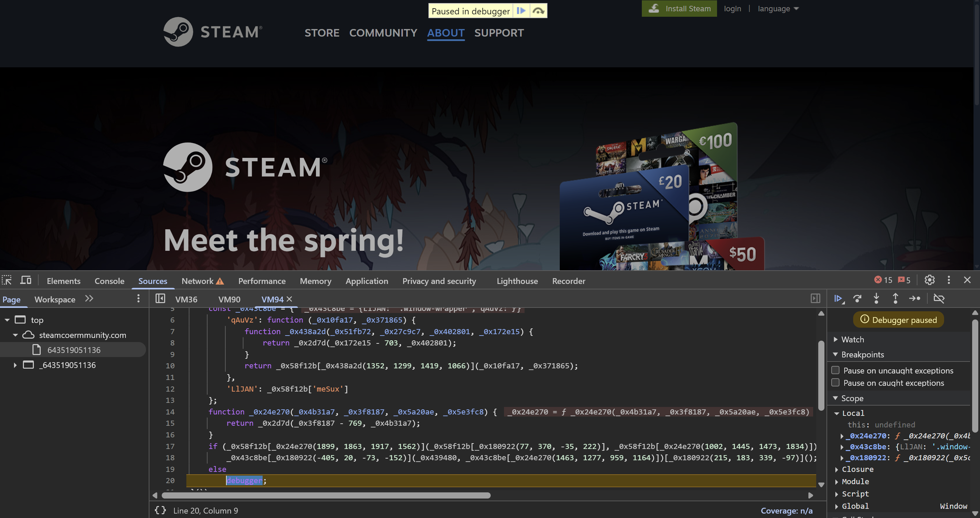Switch to the Console tab

point(109,281)
